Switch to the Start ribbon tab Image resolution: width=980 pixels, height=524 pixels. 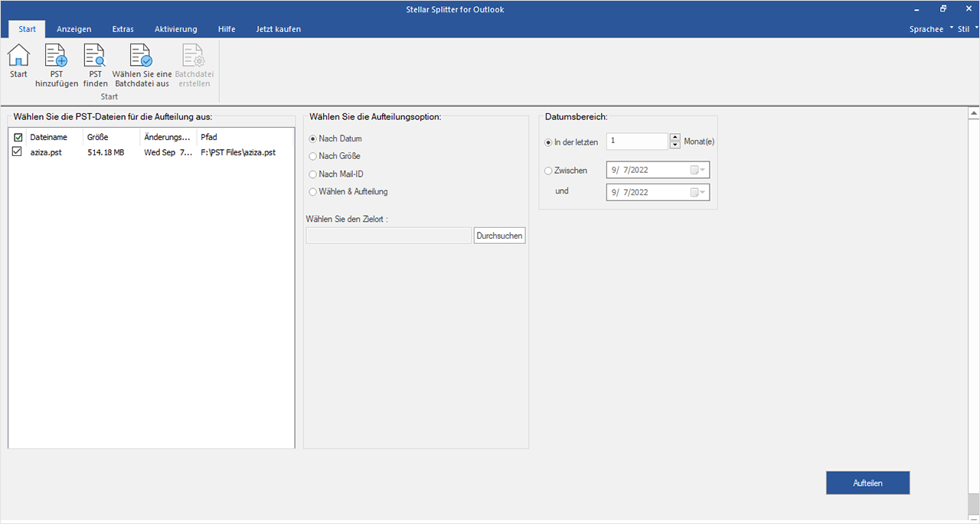27,29
